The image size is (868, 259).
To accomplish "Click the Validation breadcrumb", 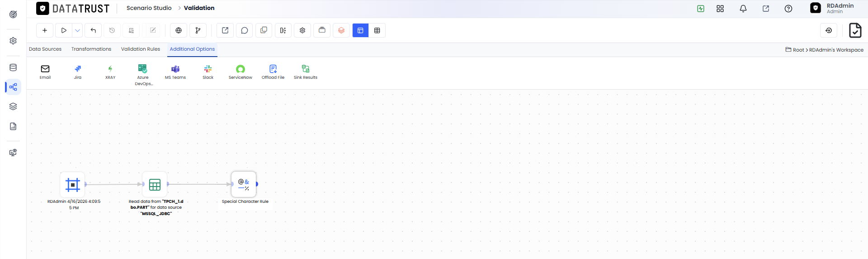I will tap(199, 8).
